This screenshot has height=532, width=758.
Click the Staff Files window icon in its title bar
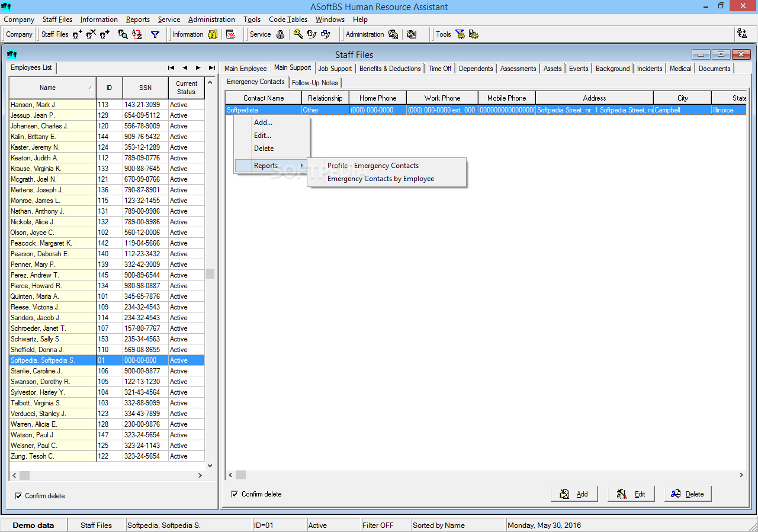pos(12,54)
